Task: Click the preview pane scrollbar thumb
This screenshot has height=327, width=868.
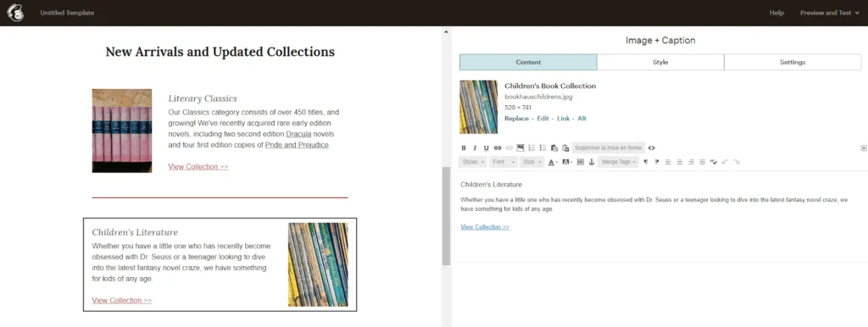Action: point(446,216)
